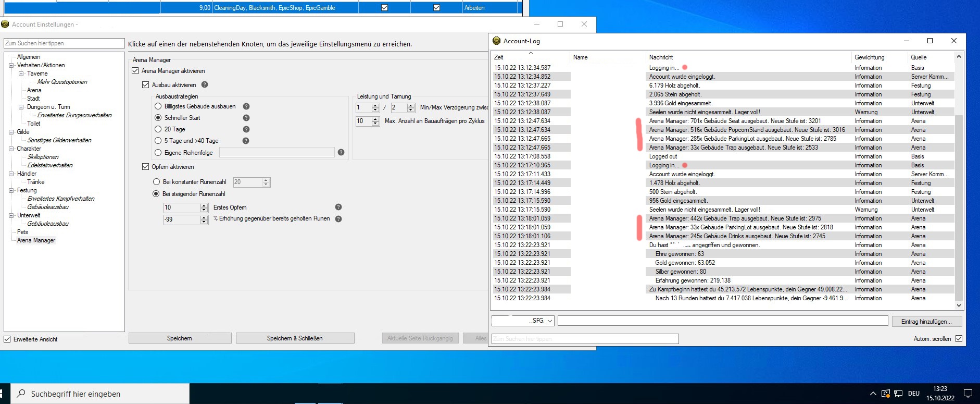This screenshot has width=980, height=404.
Task: Show help for Schneller Start strategy
Action: tap(246, 118)
